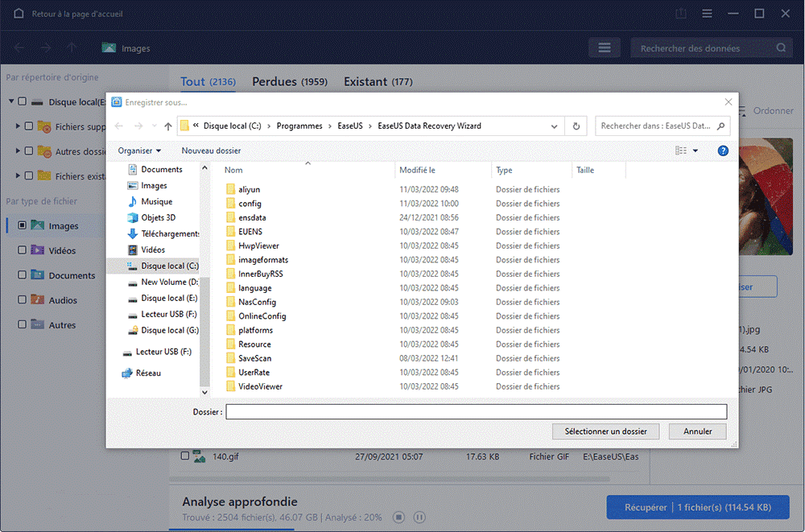The height and width of the screenshot is (532, 805).
Task: Open the Organiser dropdown menu
Action: coord(139,151)
